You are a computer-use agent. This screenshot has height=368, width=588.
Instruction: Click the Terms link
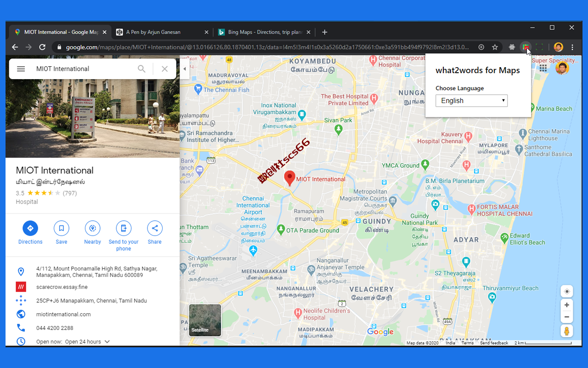(x=468, y=343)
